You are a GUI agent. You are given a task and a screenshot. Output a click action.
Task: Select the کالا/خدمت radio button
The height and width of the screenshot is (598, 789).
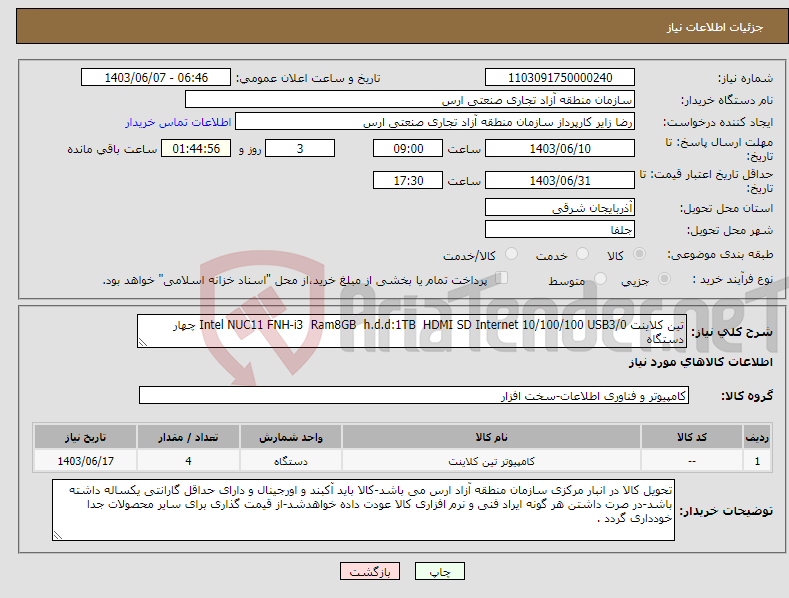tap(511, 254)
